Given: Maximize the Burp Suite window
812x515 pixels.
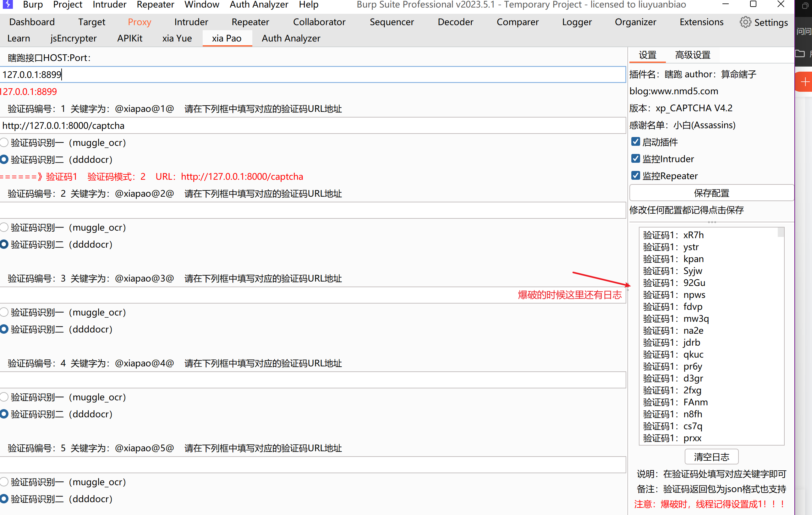Looking at the screenshot, I should [753, 4].
